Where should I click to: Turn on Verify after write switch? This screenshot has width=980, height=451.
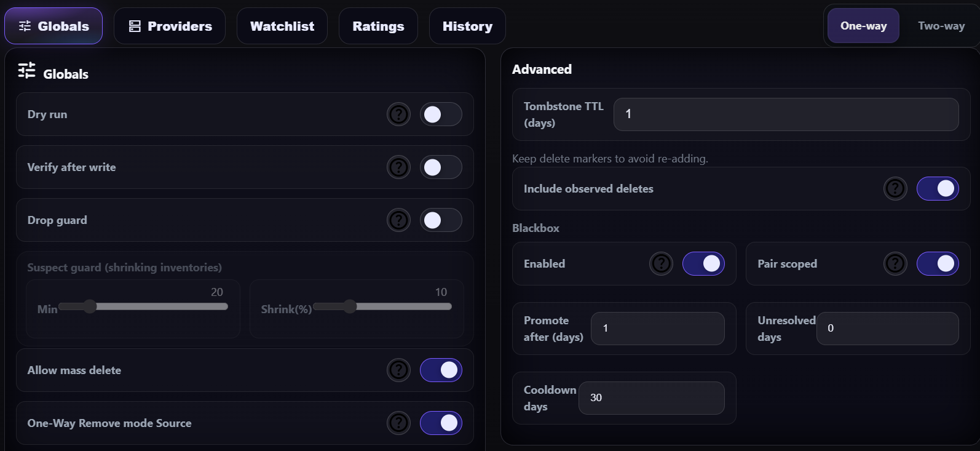click(x=441, y=167)
